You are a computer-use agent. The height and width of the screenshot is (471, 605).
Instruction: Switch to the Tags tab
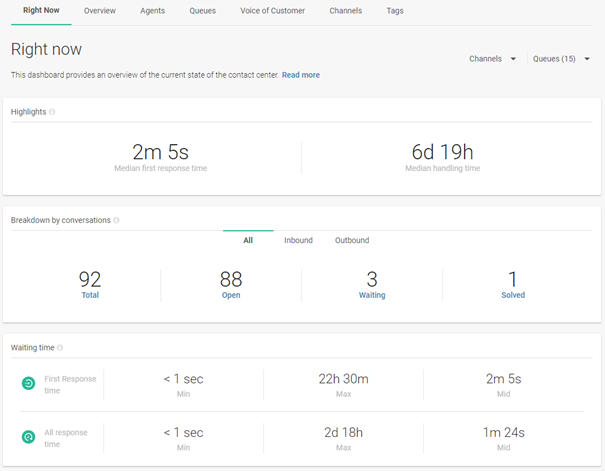[395, 11]
